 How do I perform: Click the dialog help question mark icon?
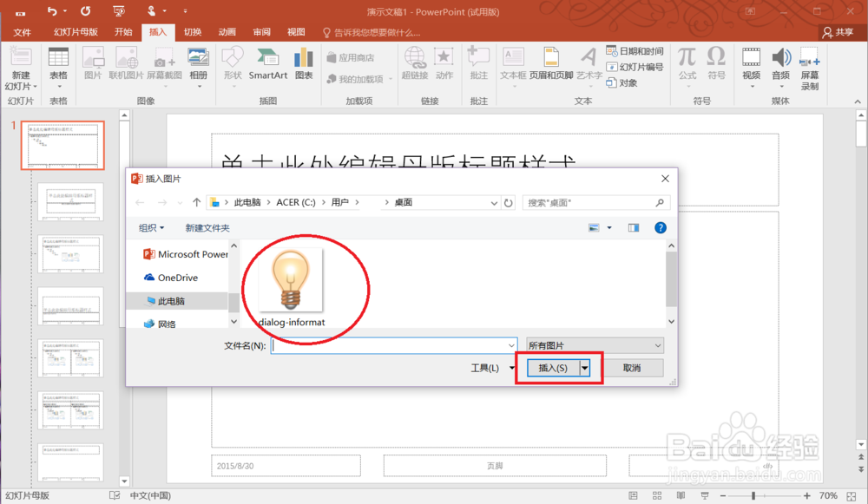pyautogui.click(x=661, y=228)
